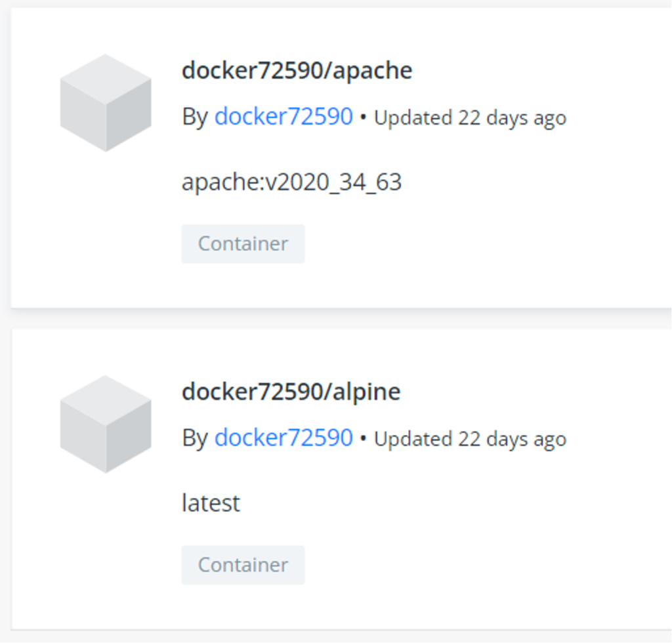672x643 pixels.
Task: Click the apache:v2020_34_63 description text
Action: tap(292, 182)
